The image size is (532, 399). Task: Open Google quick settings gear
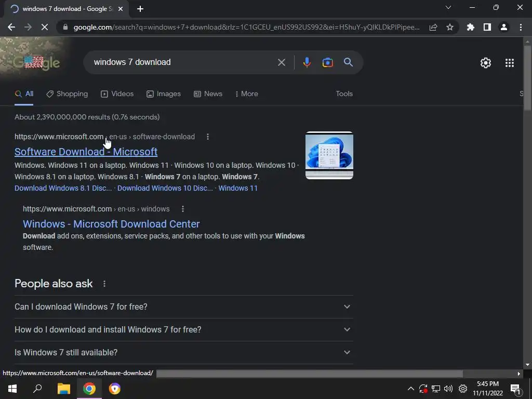point(486,63)
